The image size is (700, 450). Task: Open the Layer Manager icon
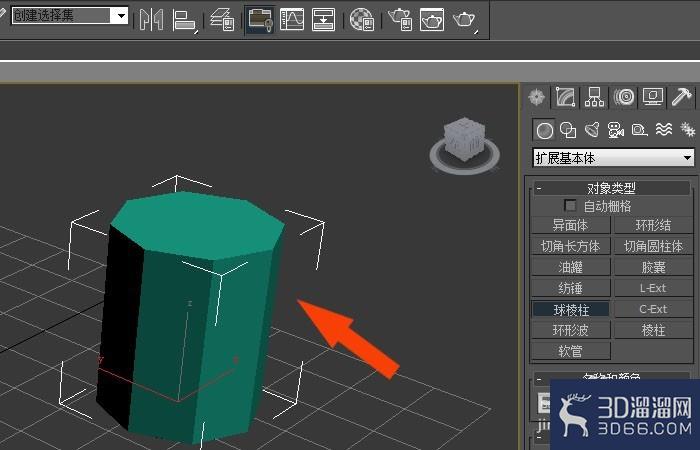(x=222, y=20)
